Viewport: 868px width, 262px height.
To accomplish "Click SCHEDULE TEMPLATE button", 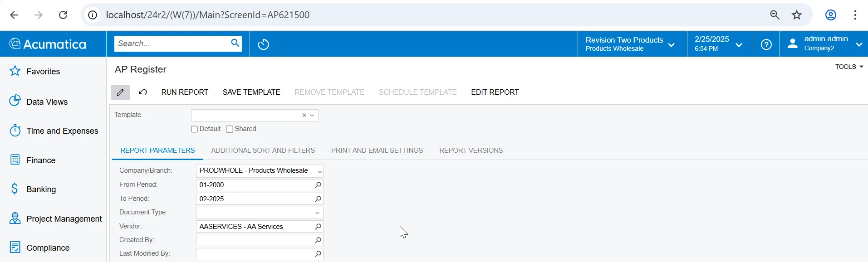I will click(418, 92).
